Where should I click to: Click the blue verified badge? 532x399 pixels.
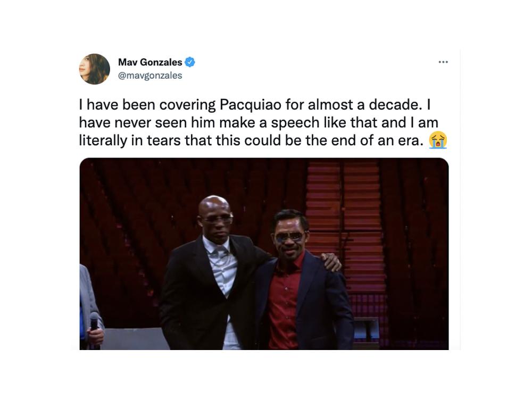coord(190,62)
